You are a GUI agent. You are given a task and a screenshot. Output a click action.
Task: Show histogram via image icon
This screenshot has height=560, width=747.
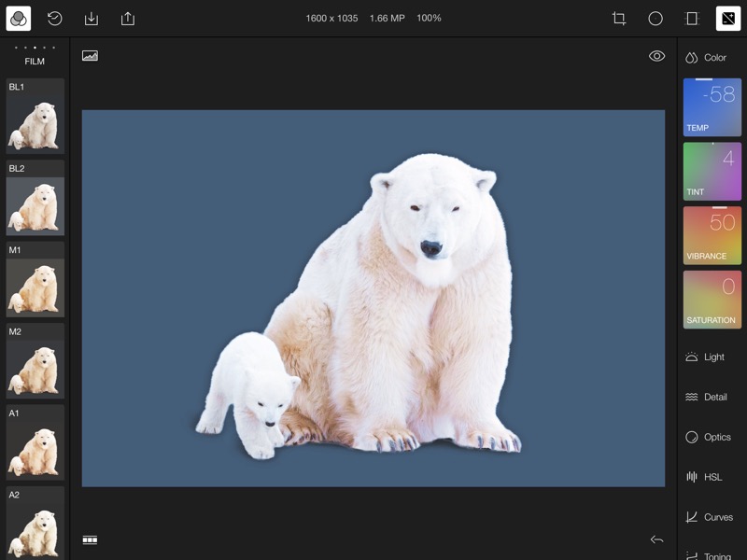click(90, 56)
